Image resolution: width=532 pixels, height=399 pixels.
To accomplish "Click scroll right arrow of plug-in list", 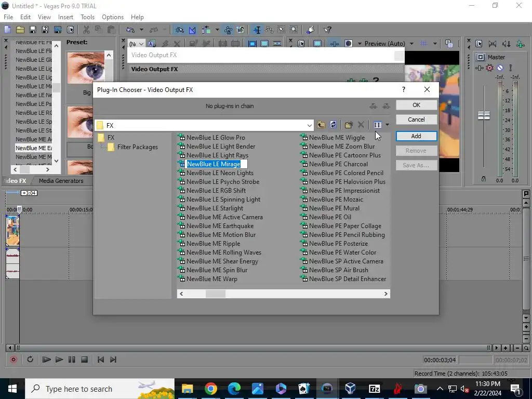I will [x=386, y=294].
